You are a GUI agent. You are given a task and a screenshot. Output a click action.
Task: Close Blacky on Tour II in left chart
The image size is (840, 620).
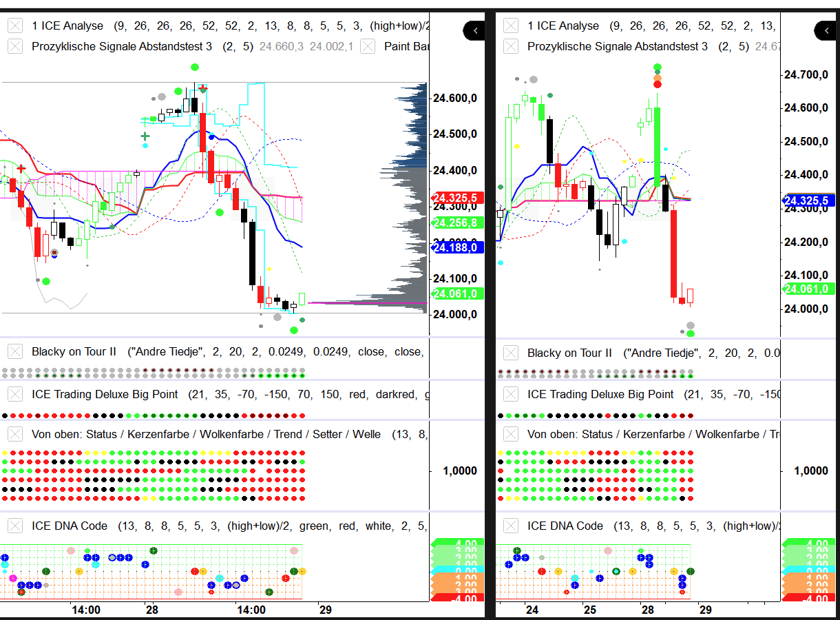(15, 352)
